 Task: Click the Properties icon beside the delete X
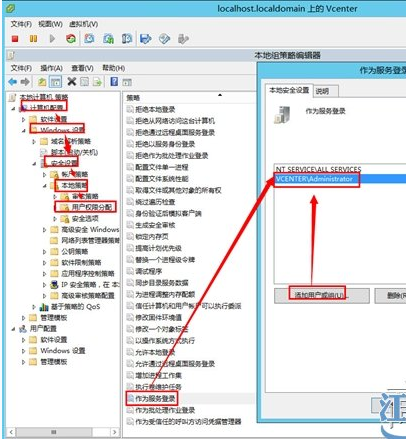click(84, 82)
